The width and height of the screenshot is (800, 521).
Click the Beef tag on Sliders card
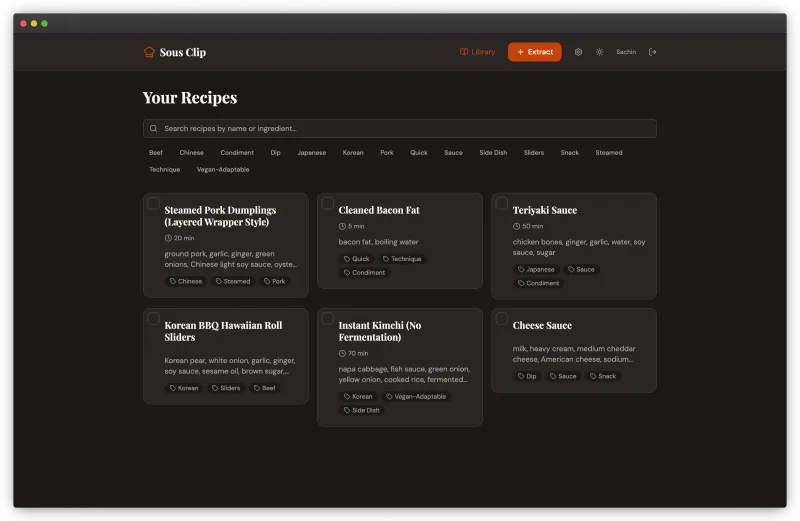(265, 388)
